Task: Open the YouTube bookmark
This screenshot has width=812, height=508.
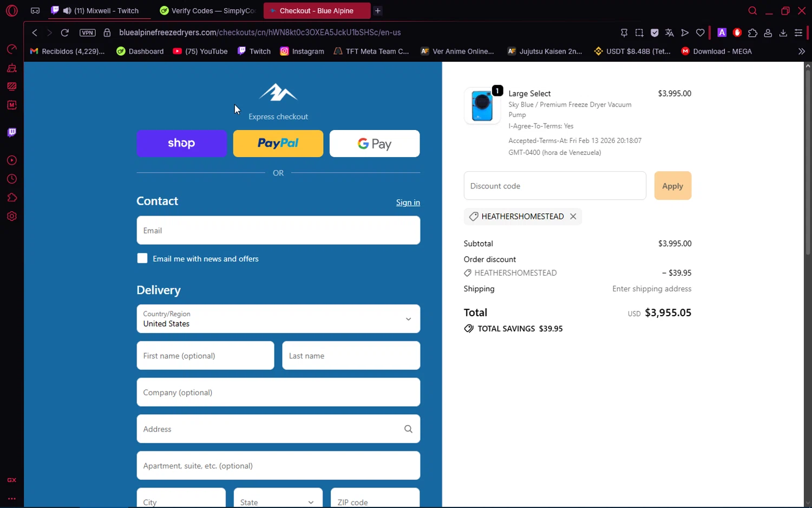Action: [200, 51]
